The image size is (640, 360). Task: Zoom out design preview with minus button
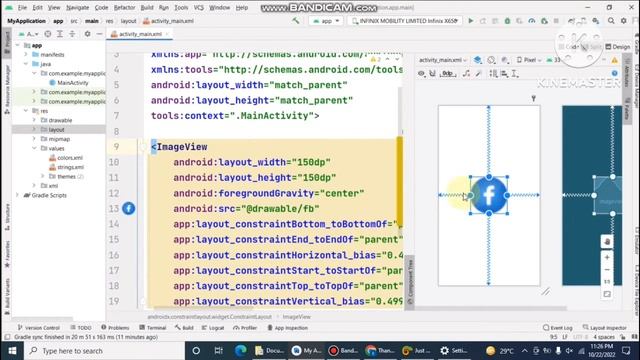(x=607, y=270)
